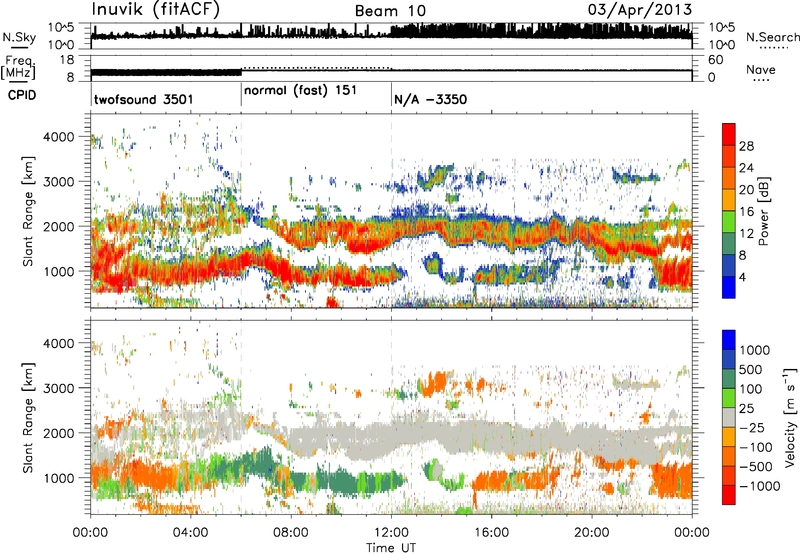Click the '28' tick on Power colorbar
Image resolution: width=800 pixels, height=554 pixels.
click(x=746, y=146)
